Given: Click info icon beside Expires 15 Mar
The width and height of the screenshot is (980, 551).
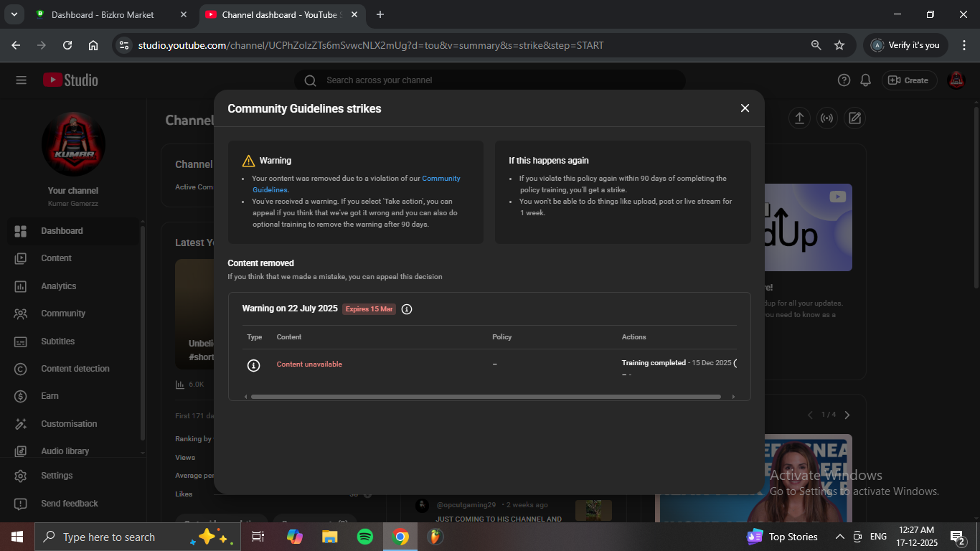Looking at the screenshot, I should click(407, 309).
